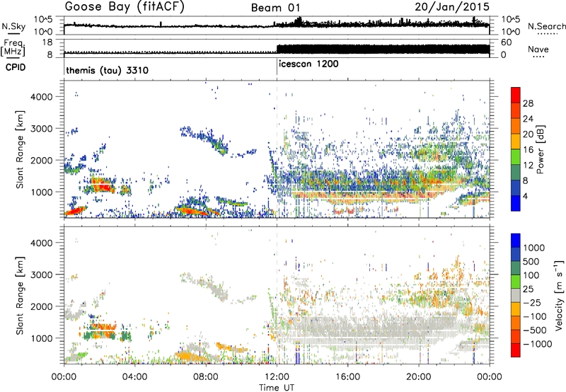The width and height of the screenshot is (566, 392).
Task: Click the "Slant Range [km]" label of the power panel
Action: click(x=20, y=149)
